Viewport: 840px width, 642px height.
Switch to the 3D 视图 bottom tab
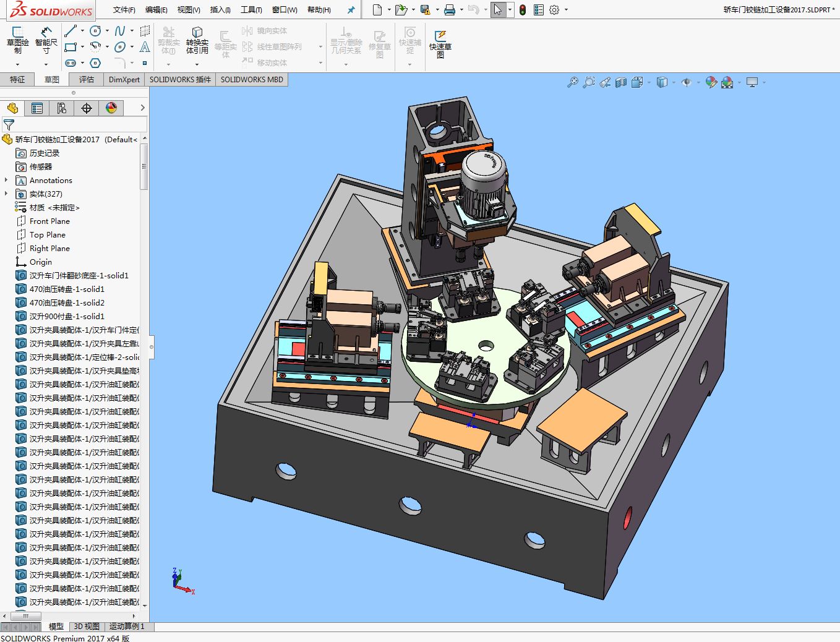(87, 627)
